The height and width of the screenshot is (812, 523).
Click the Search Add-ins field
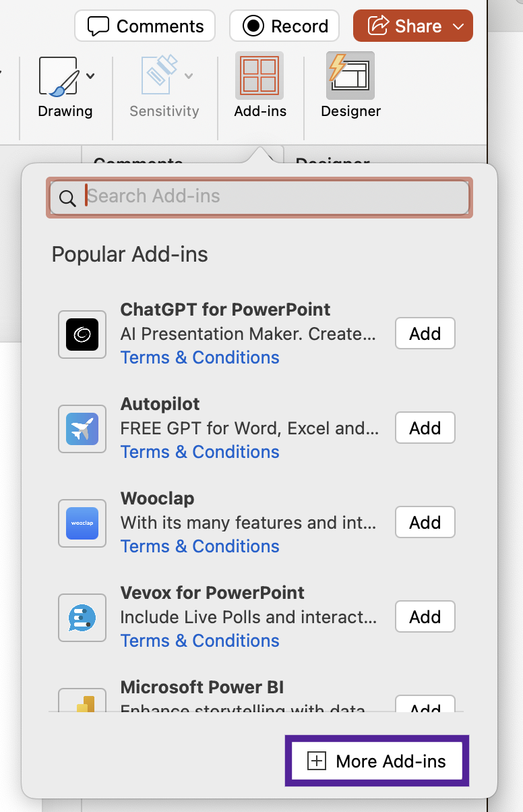pos(270,197)
